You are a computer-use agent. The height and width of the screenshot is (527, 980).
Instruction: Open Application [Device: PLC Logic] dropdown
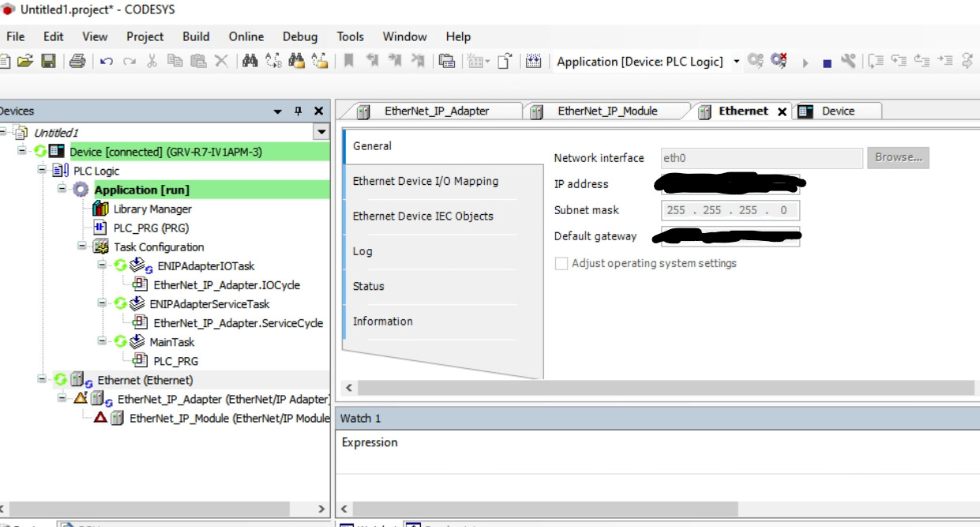[736, 62]
